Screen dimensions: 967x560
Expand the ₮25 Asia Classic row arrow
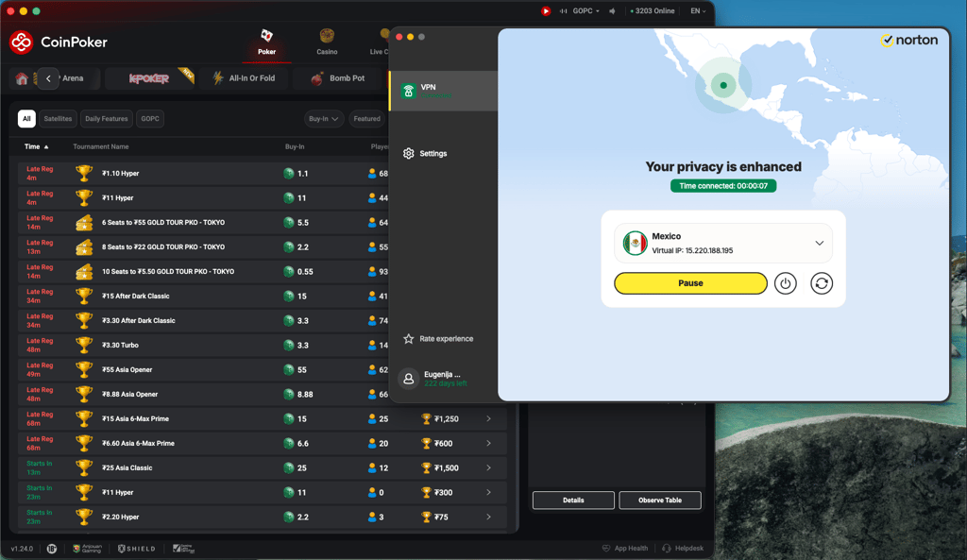(x=488, y=468)
